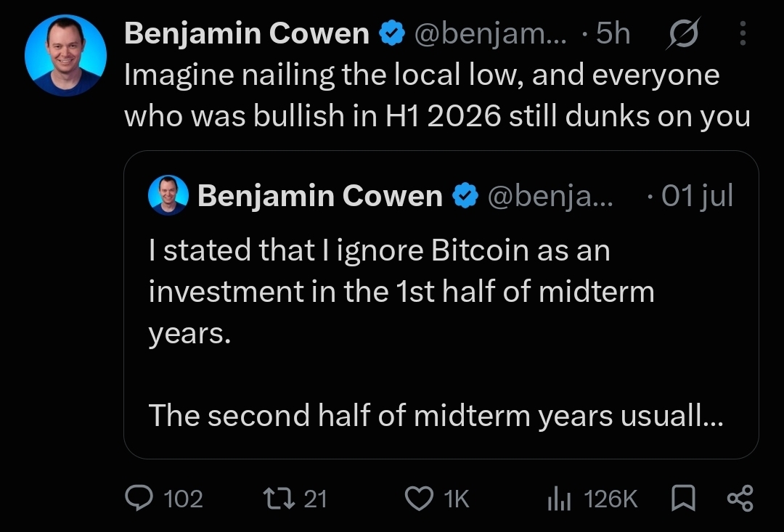Open view analytics bar chart icon

(x=559, y=499)
